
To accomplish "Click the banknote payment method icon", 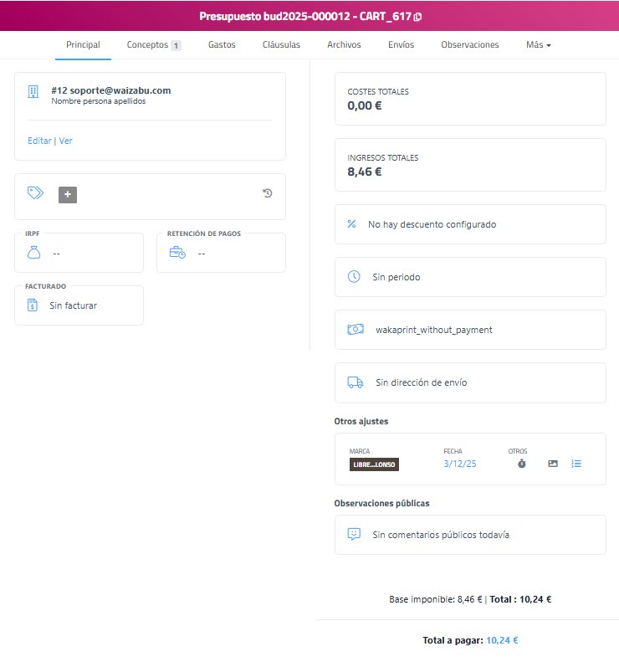I will [x=355, y=330].
